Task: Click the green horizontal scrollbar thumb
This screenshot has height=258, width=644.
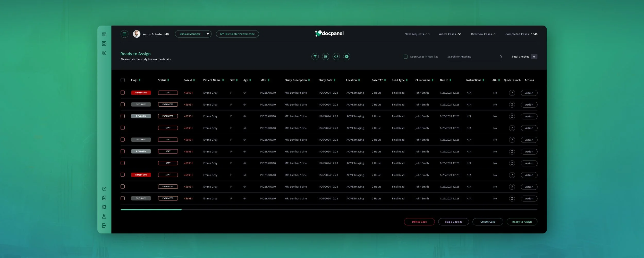Action: (x=151, y=210)
